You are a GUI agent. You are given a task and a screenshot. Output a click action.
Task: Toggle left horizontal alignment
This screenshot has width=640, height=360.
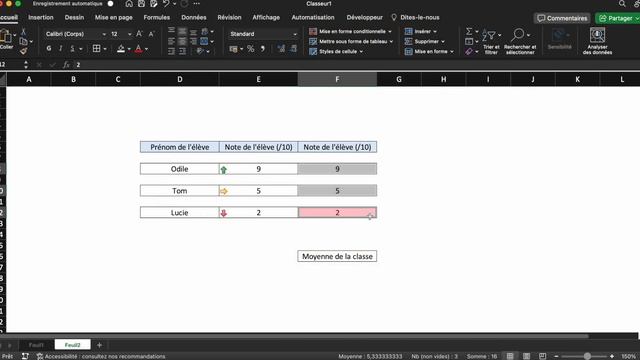tap(171, 41)
